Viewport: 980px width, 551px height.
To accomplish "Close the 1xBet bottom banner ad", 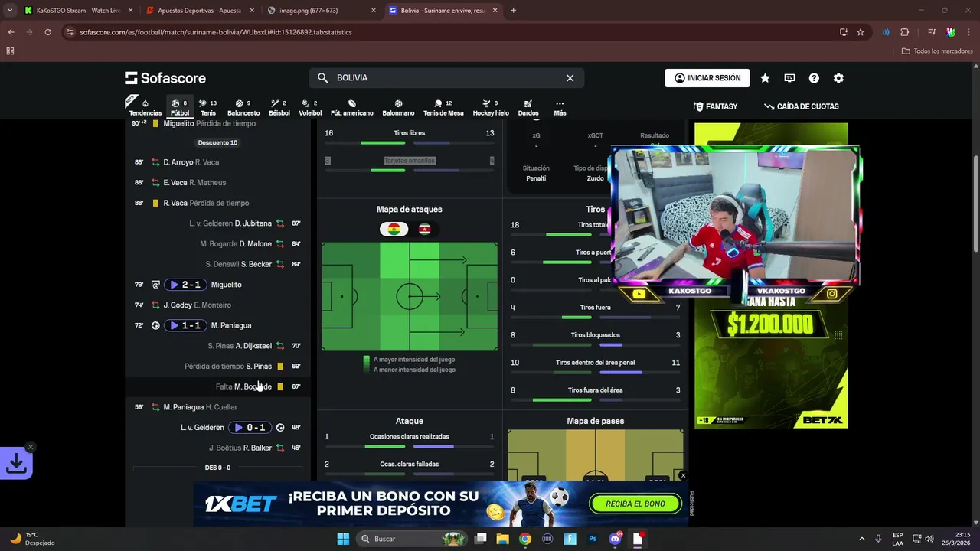I will pos(683,476).
